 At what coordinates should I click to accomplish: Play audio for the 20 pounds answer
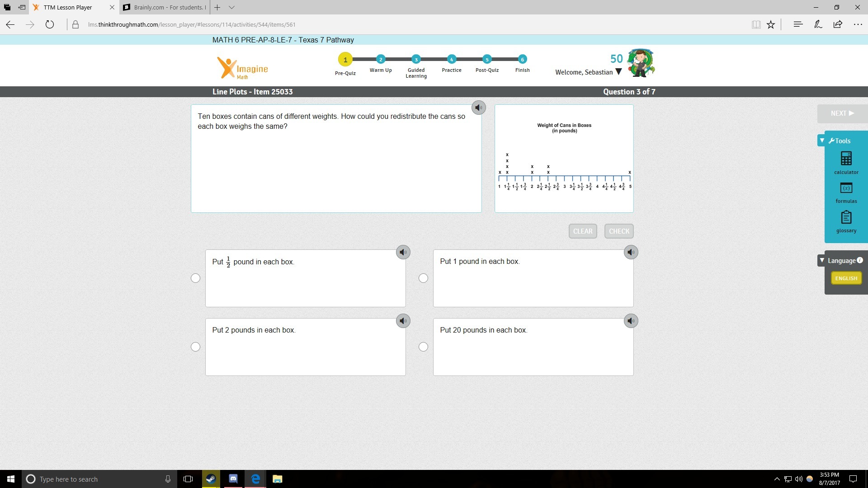[631, 321]
